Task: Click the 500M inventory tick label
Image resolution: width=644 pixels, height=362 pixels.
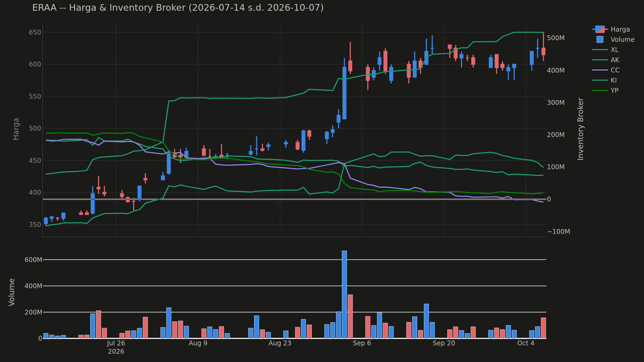Action: (556, 38)
